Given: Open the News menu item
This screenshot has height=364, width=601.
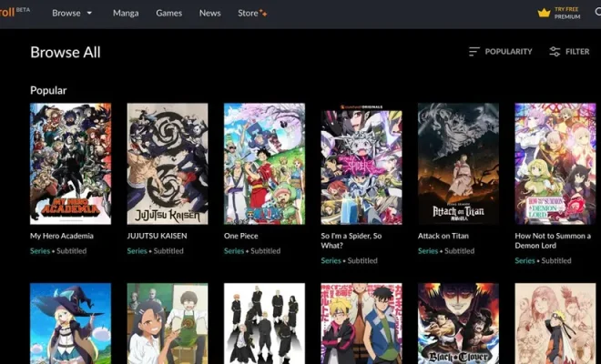Looking at the screenshot, I should click(209, 13).
